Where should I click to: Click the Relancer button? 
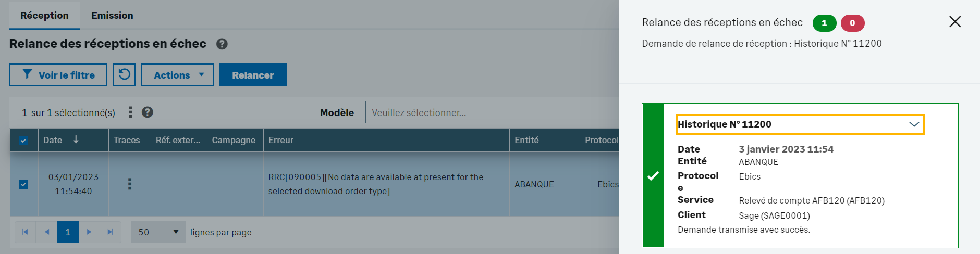click(253, 75)
